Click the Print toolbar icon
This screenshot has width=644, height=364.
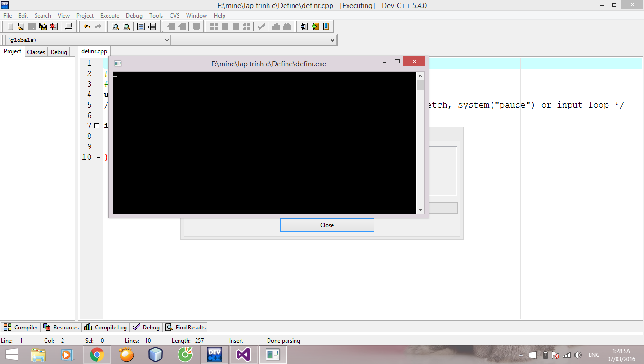69,27
